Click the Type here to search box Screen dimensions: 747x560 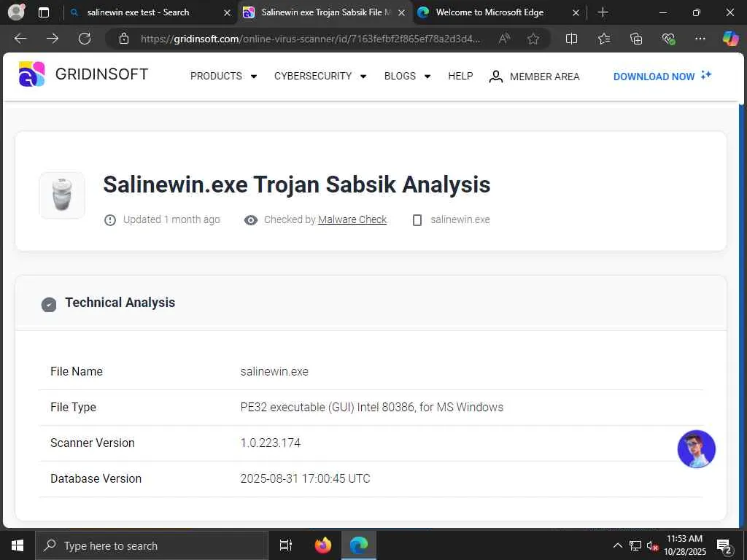pos(152,545)
